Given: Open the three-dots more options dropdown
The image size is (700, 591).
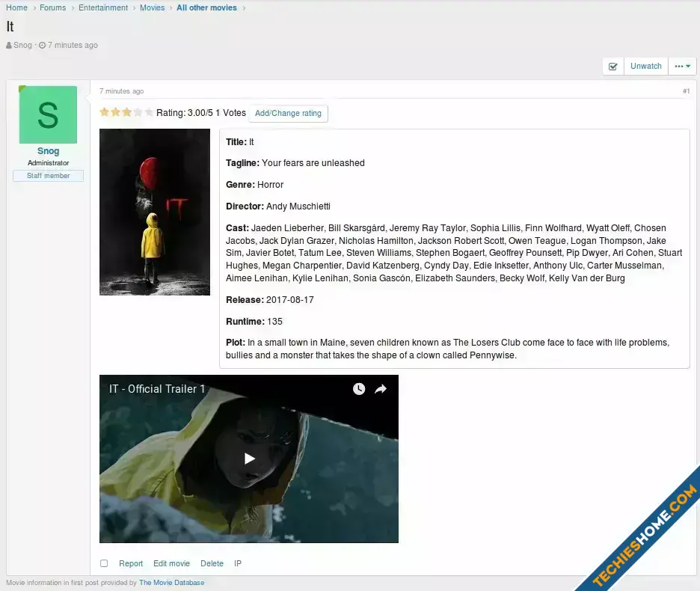Looking at the screenshot, I should coord(682,66).
